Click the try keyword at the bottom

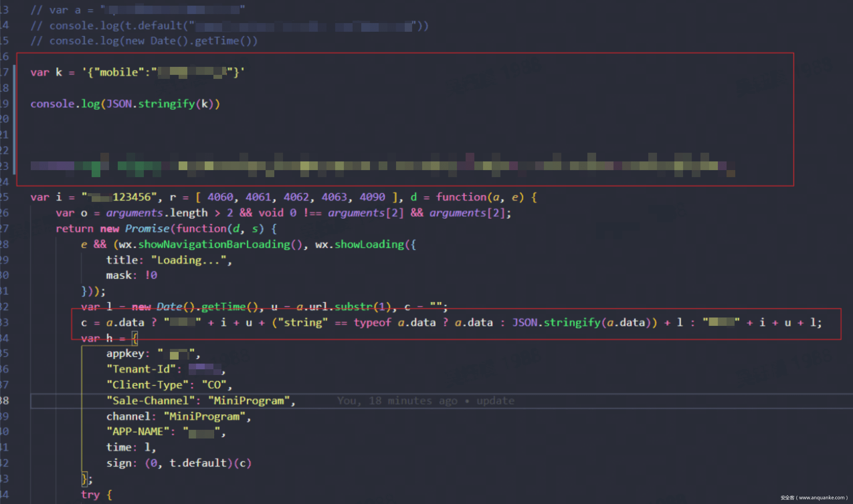(90, 495)
